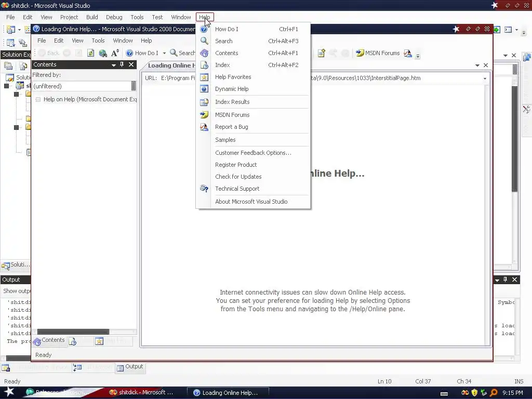Open the Contents panel window position dropdown
532x399 pixels.
click(x=114, y=65)
